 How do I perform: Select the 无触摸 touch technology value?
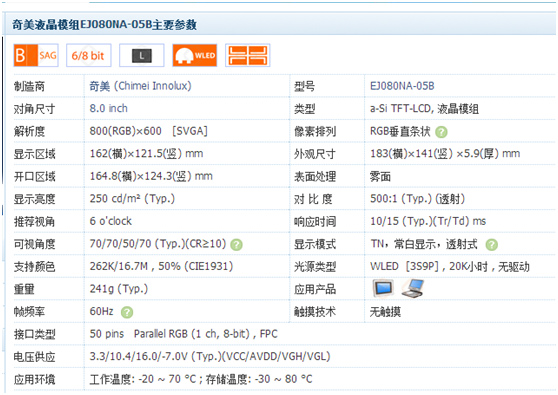pyautogui.click(x=385, y=312)
